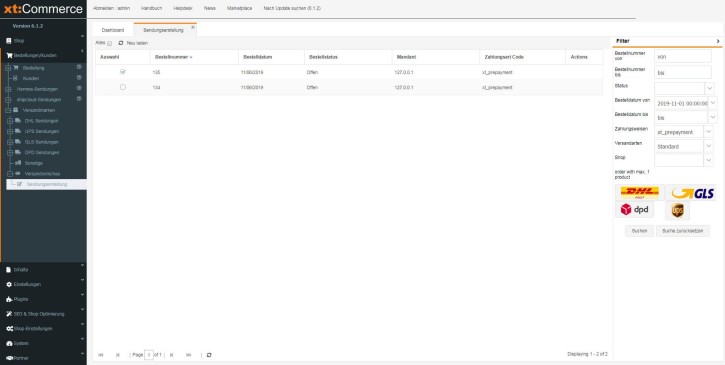Click the GLS carrier logo button
The height and width of the screenshot is (365, 725).
692,193
